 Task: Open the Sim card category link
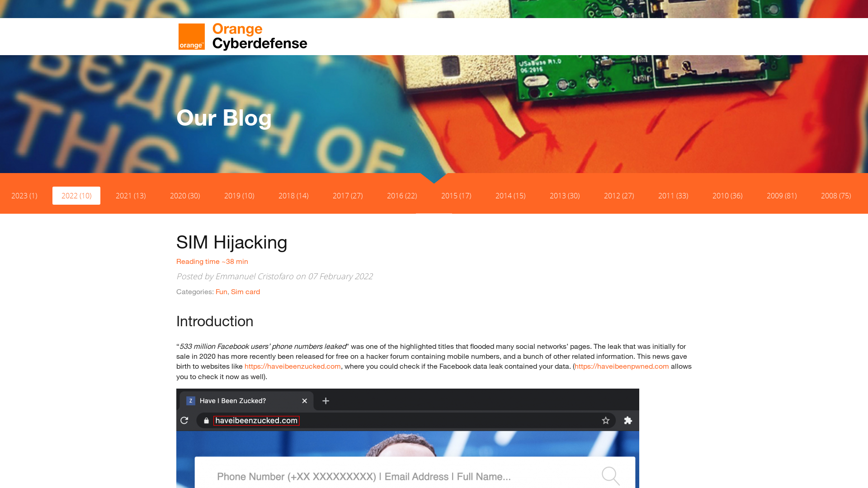point(245,292)
